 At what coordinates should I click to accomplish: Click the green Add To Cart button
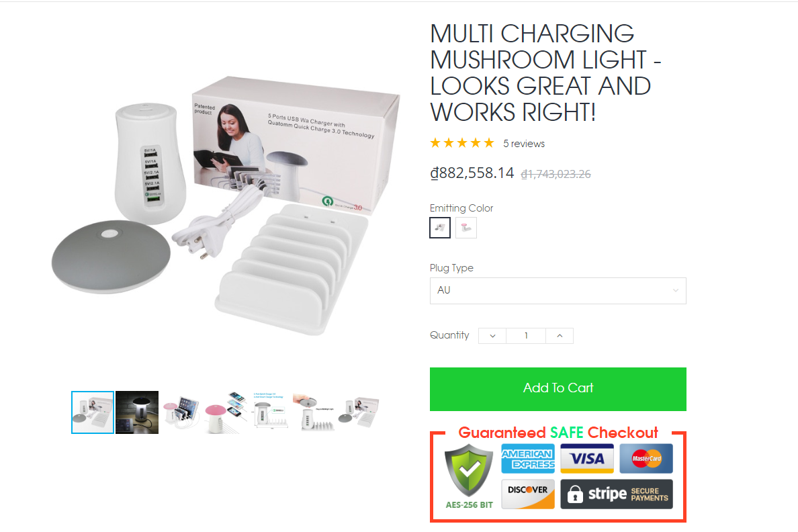(558, 389)
